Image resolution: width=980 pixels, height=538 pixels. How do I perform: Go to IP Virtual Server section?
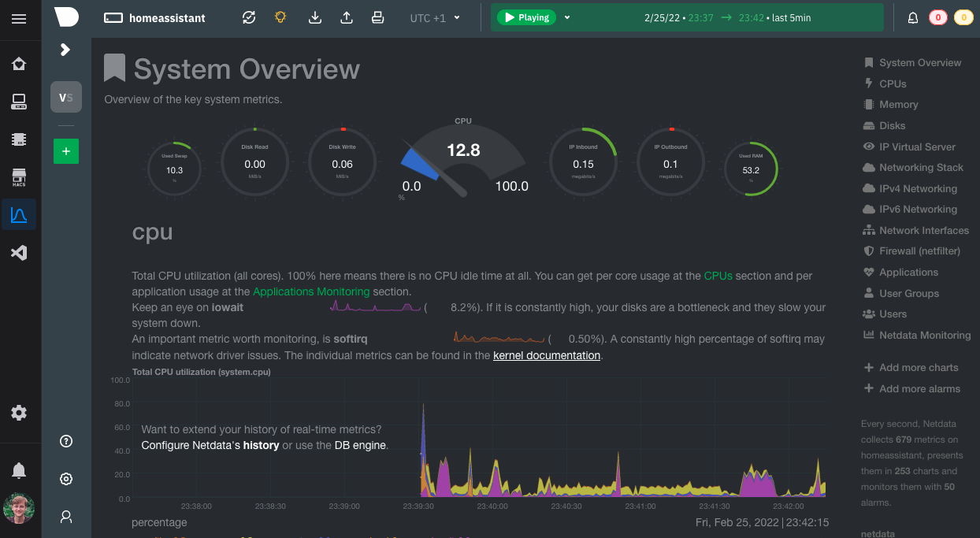click(x=909, y=147)
